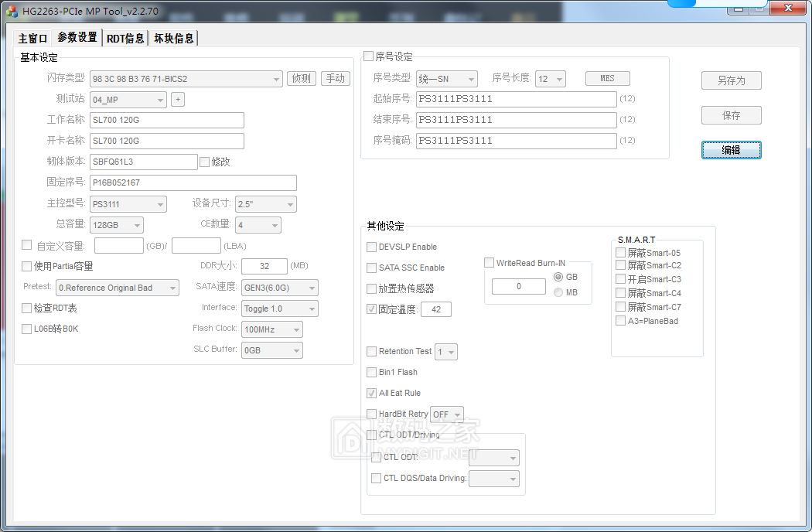Enable the A3=PlaneBad checkbox

(620, 321)
